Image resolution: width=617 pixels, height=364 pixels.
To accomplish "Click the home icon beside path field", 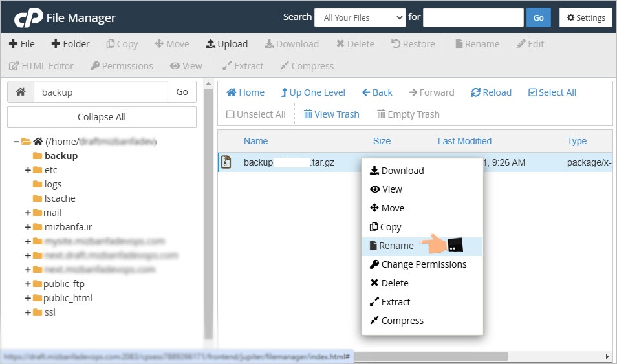I will [x=21, y=92].
